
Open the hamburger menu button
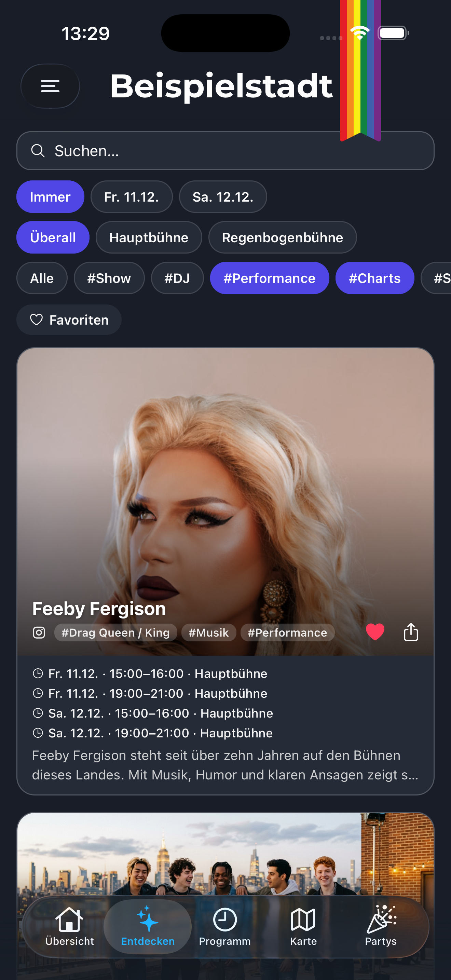(50, 86)
